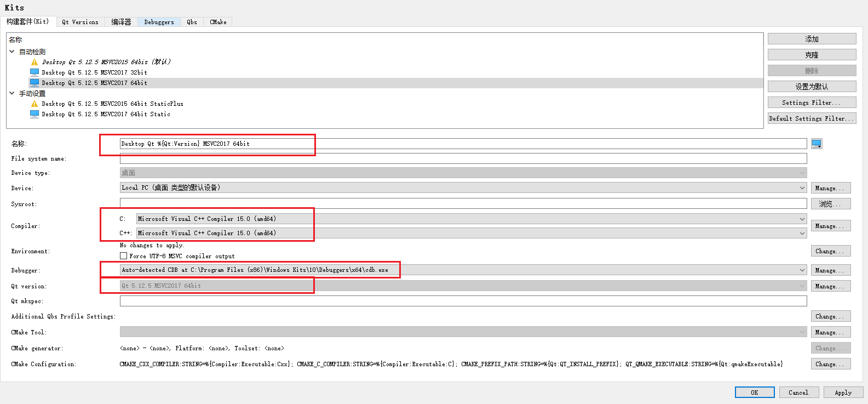Click the warning icon beside MSVC2015 64bit kit

coord(35,62)
